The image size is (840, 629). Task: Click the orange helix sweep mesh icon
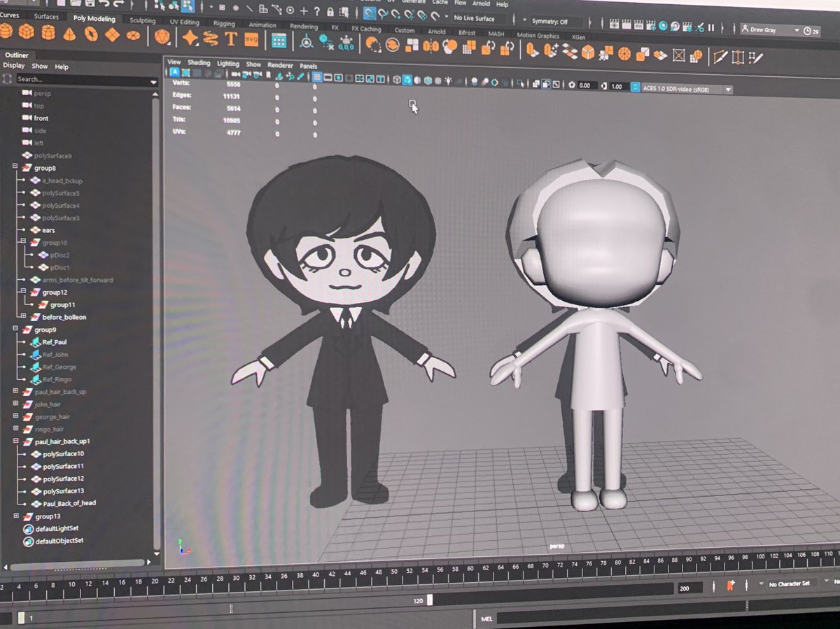210,38
